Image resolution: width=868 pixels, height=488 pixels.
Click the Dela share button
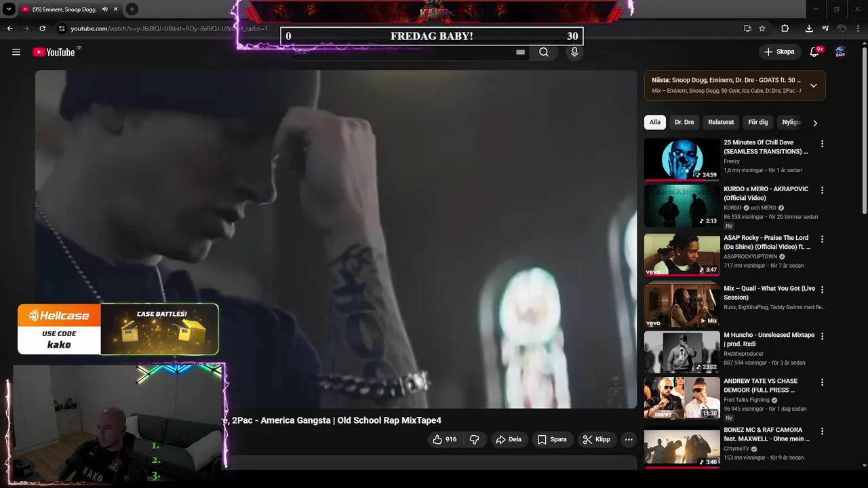tap(509, 439)
